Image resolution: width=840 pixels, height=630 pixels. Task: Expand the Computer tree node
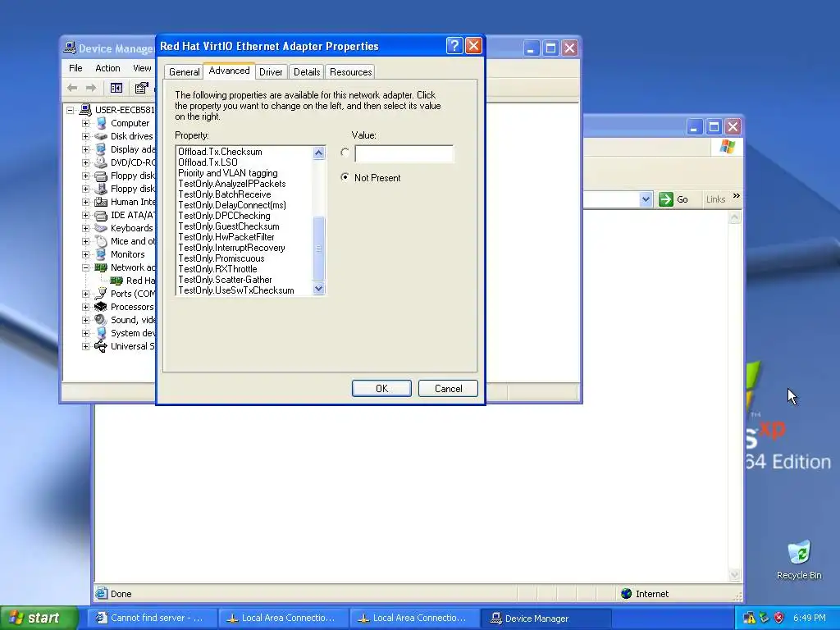[x=85, y=123]
